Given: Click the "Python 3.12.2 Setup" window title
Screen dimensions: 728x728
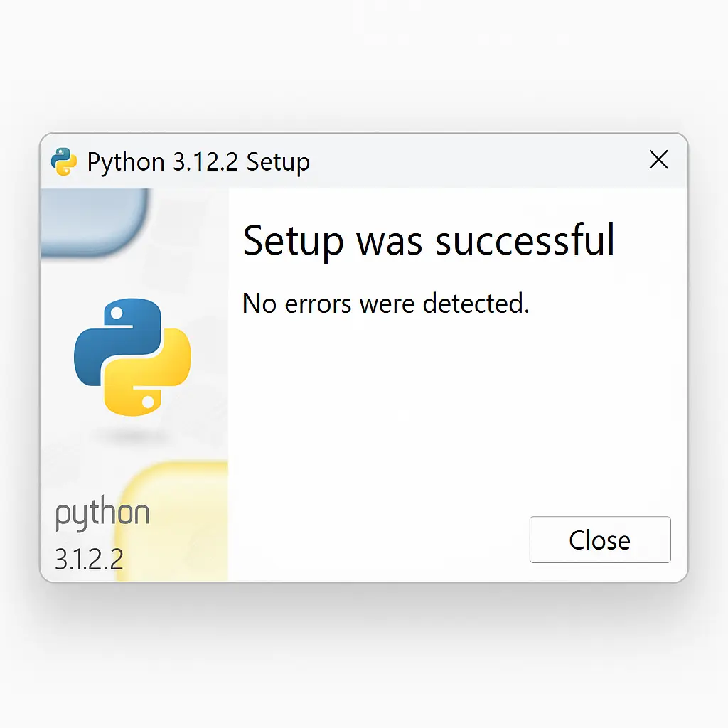Looking at the screenshot, I should pos(198,161).
